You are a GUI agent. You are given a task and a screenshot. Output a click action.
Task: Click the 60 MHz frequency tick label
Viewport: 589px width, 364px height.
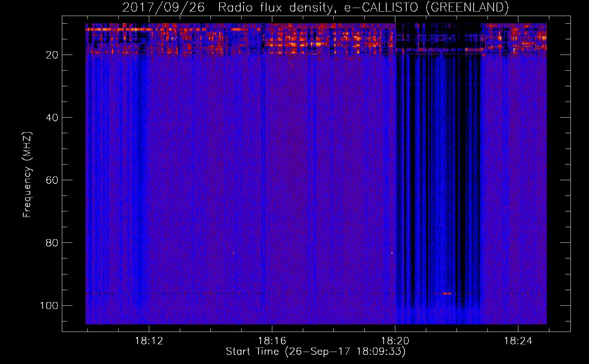pyautogui.click(x=52, y=180)
